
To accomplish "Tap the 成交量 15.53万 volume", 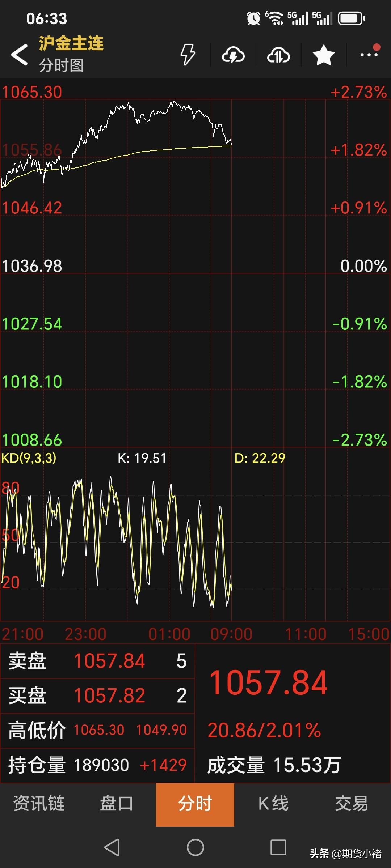I will click(x=274, y=765).
